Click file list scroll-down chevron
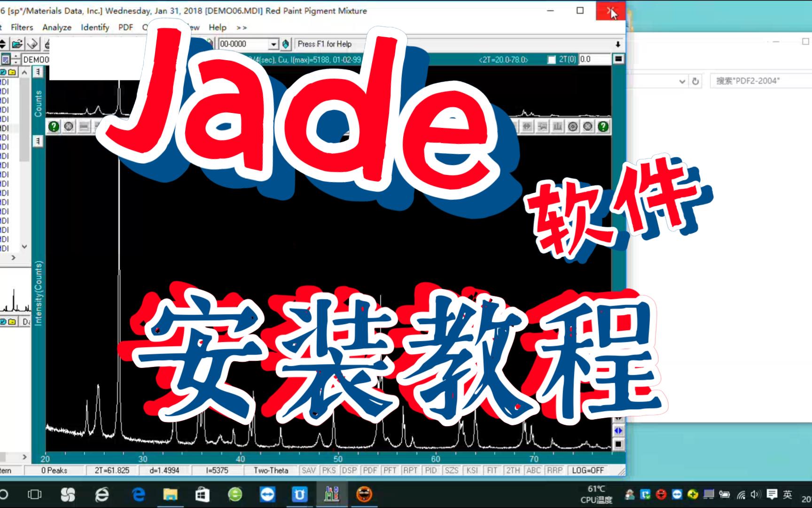This screenshot has height=508, width=812. coord(24,246)
